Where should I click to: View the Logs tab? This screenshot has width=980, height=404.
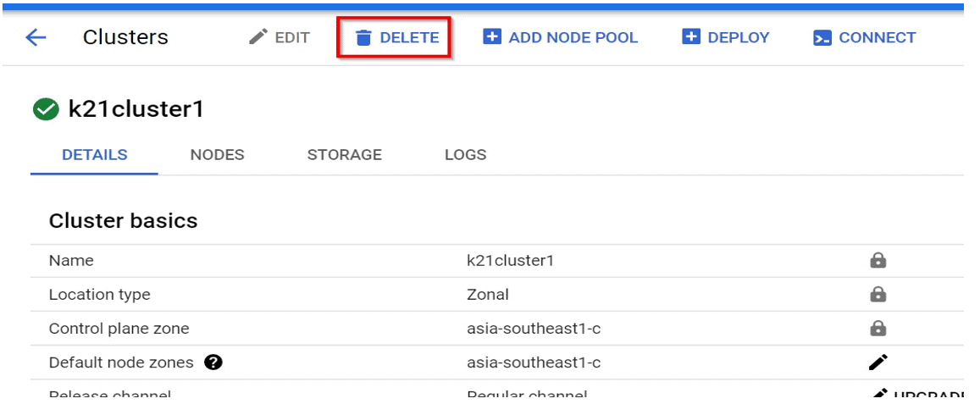click(x=465, y=155)
